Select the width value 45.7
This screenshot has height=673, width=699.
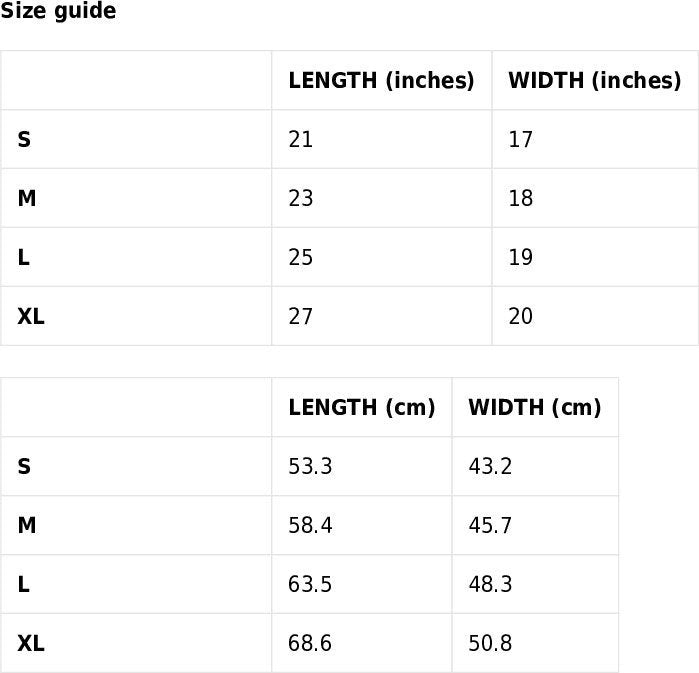tap(490, 525)
